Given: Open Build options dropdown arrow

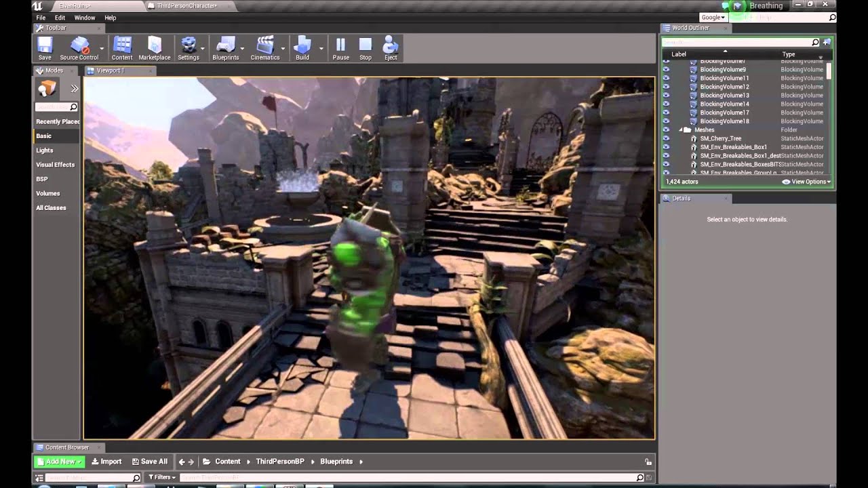Looking at the screenshot, I should 320,48.
